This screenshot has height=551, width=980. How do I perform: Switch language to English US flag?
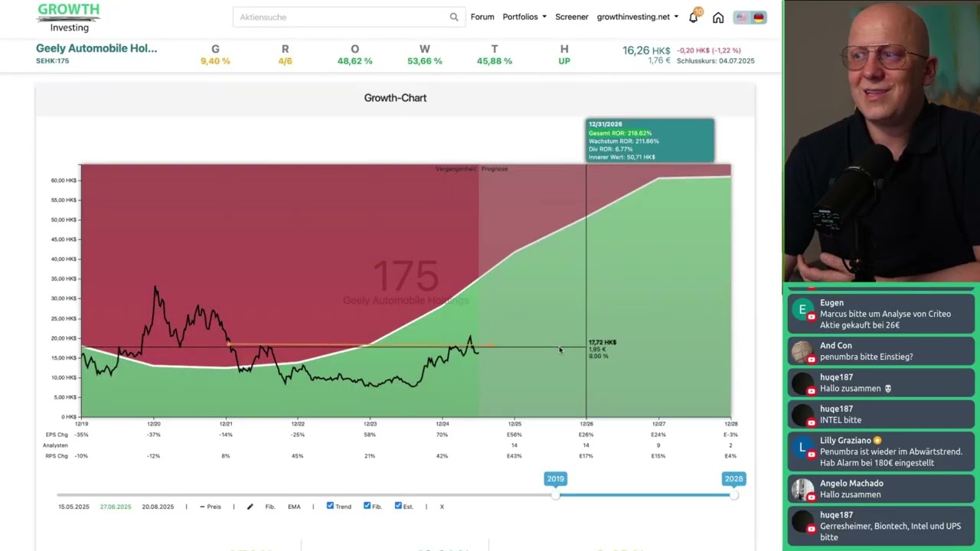click(x=741, y=18)
